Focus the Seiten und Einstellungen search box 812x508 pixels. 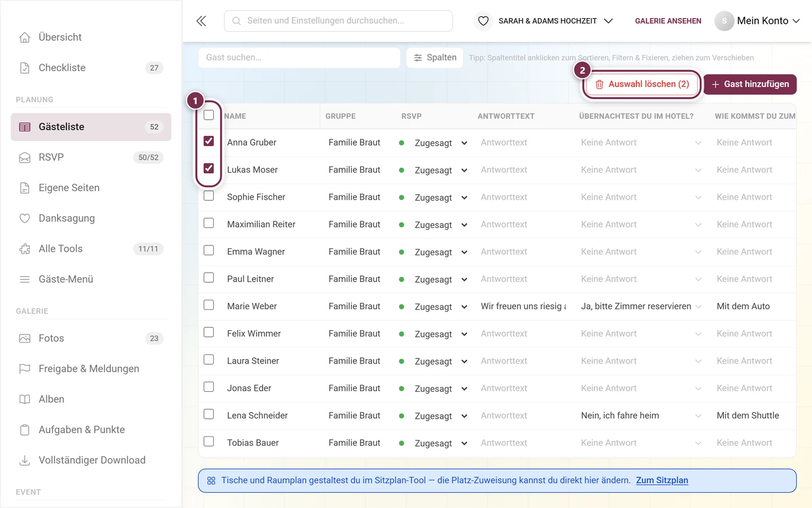pyautogui.click(x=338, y=21)
